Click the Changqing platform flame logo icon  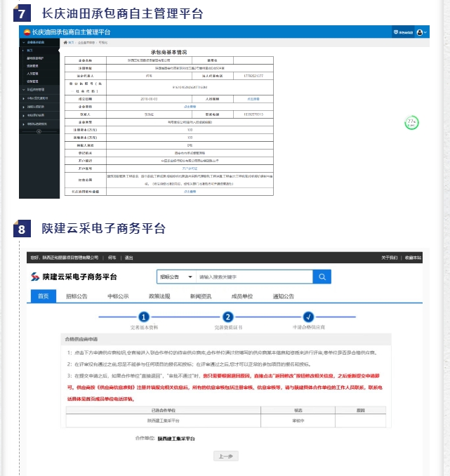pos(27,32)
